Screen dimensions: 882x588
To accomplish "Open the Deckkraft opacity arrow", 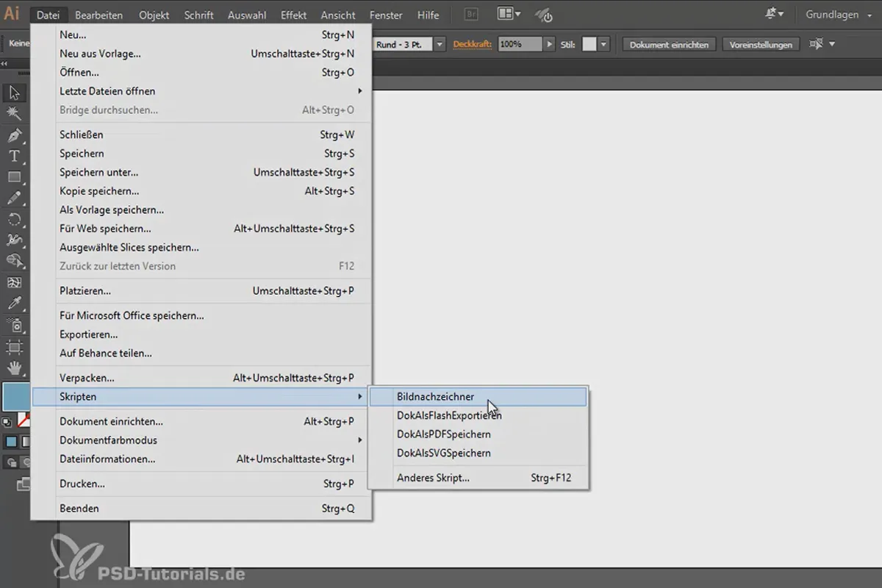I will pos(549,44).
